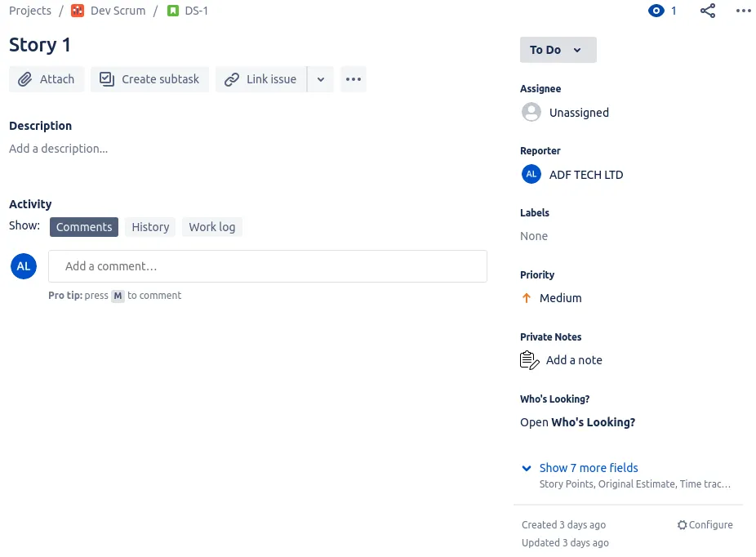Switch to the History activity tab

(x=150, y=227)
